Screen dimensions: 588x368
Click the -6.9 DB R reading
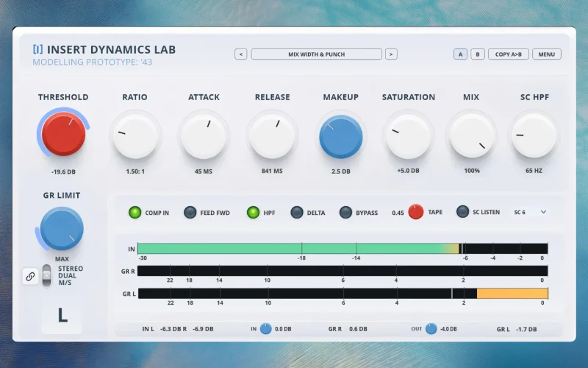[203, 329]
